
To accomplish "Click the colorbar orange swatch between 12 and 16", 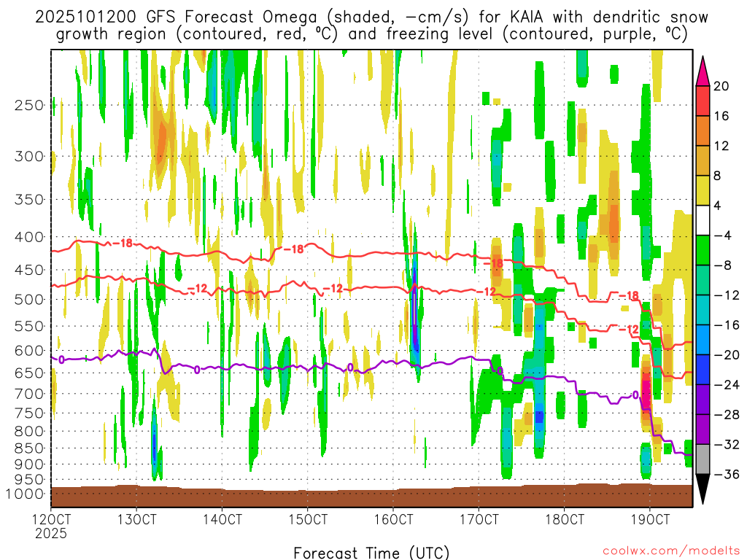I will (703, 131).
